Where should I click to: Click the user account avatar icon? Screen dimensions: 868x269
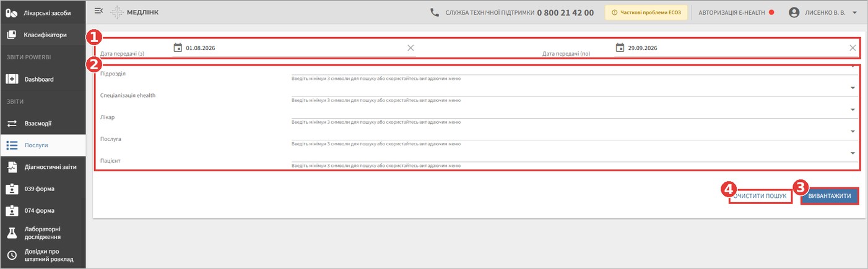point(794,12)
